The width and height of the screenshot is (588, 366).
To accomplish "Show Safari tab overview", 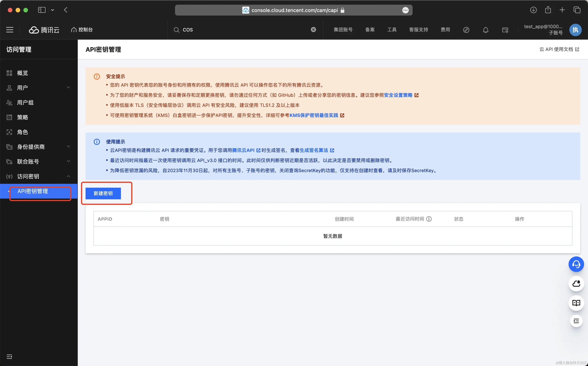I will click(577, 10).
